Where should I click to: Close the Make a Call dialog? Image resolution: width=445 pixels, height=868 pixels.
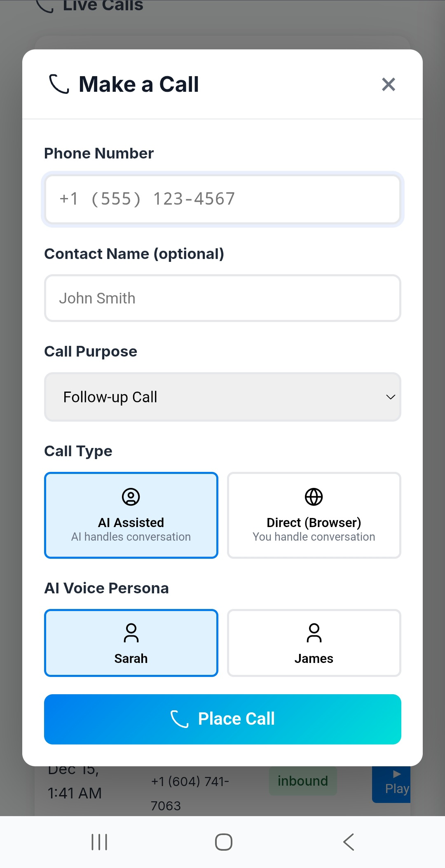388,84
